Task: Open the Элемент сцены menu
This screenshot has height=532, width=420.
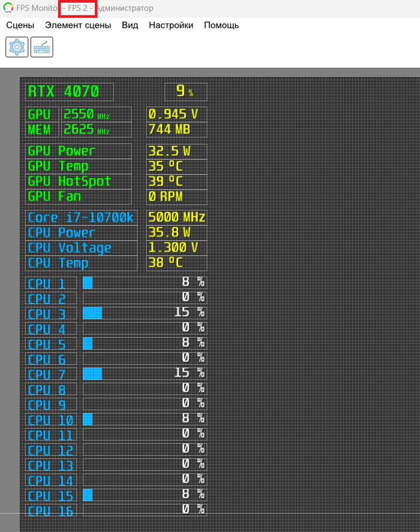Action: tap(78, 25)
